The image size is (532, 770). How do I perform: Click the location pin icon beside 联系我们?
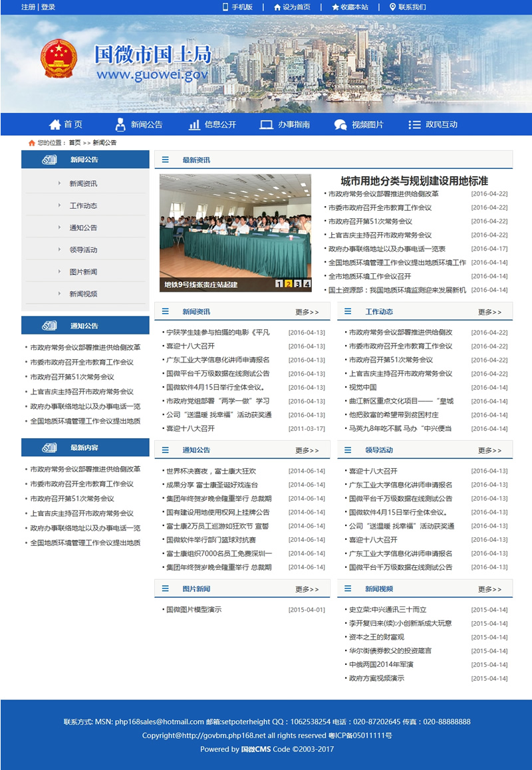[x=392, y=7]
